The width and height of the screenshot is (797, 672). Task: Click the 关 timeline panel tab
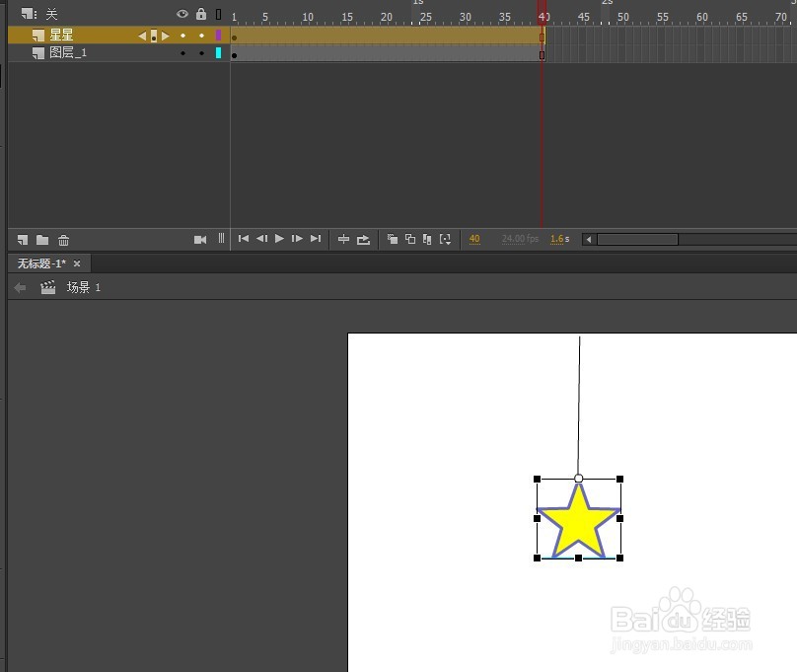tap(50, 14)
